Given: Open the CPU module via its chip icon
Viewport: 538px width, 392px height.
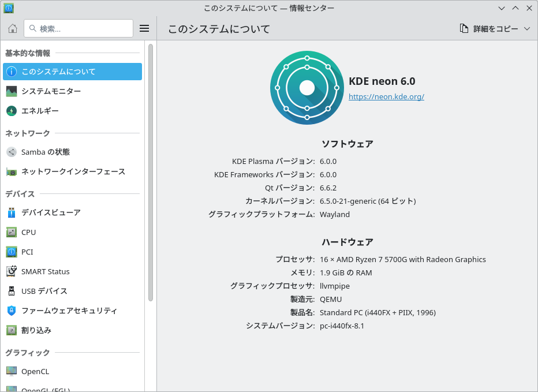Looking at the screenshot, I should point(12,233).
